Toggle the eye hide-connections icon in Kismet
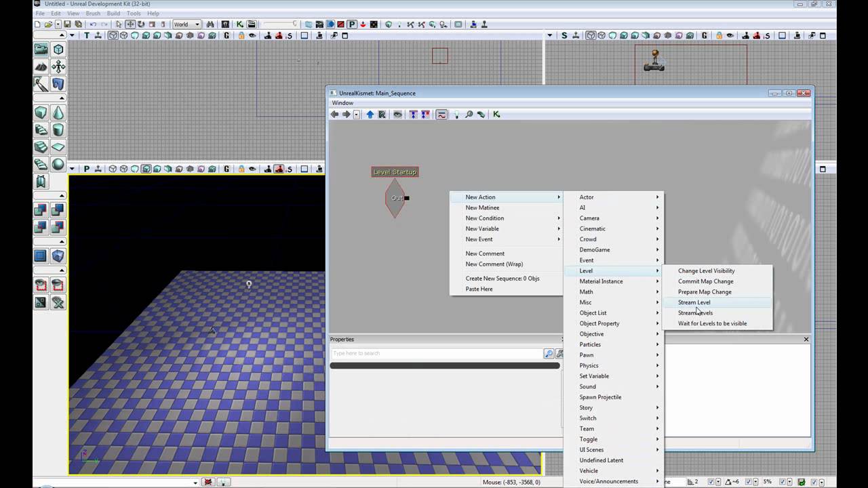The image size is (868, 488). (397, 115)
